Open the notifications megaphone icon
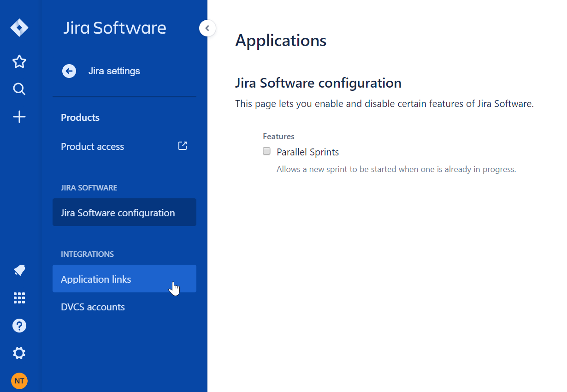Image resolution: width=567 pixels, height=392 pixels. (19, 270)
